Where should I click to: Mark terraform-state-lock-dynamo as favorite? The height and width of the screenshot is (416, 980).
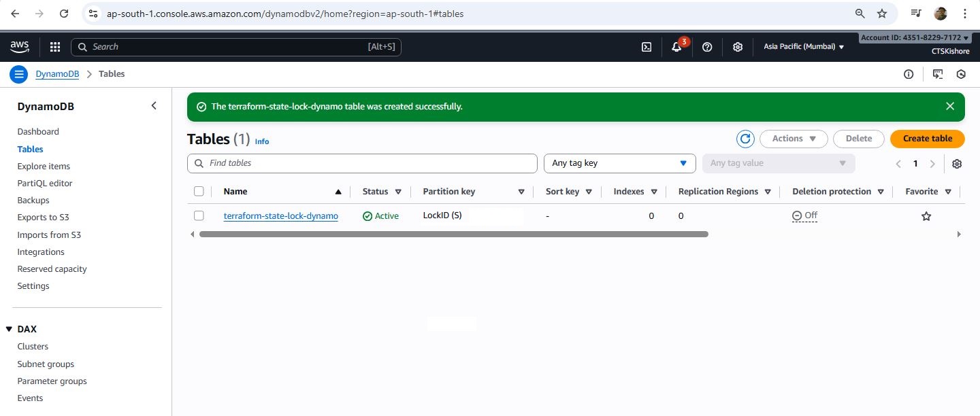pyautogui.click(x=926, y=216)
